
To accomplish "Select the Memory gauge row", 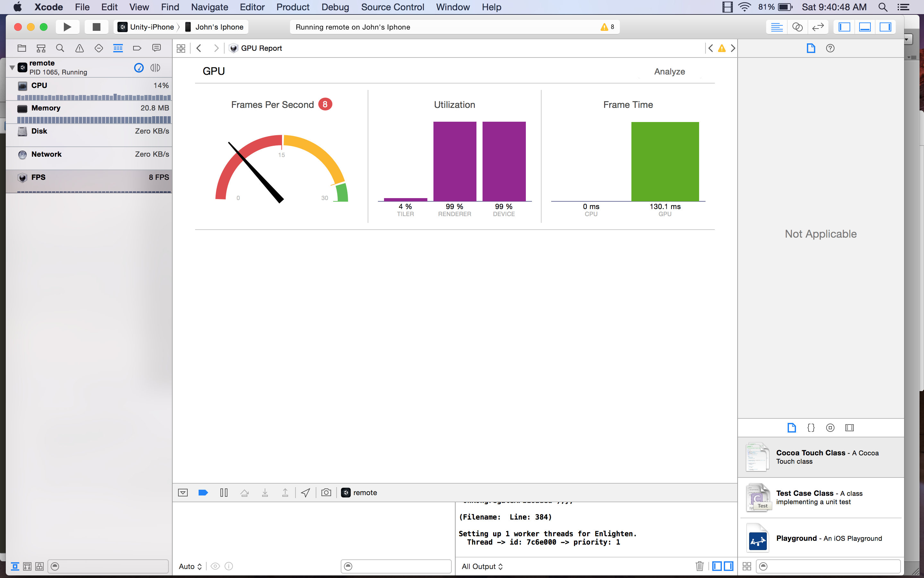I will tap(89, 112).
